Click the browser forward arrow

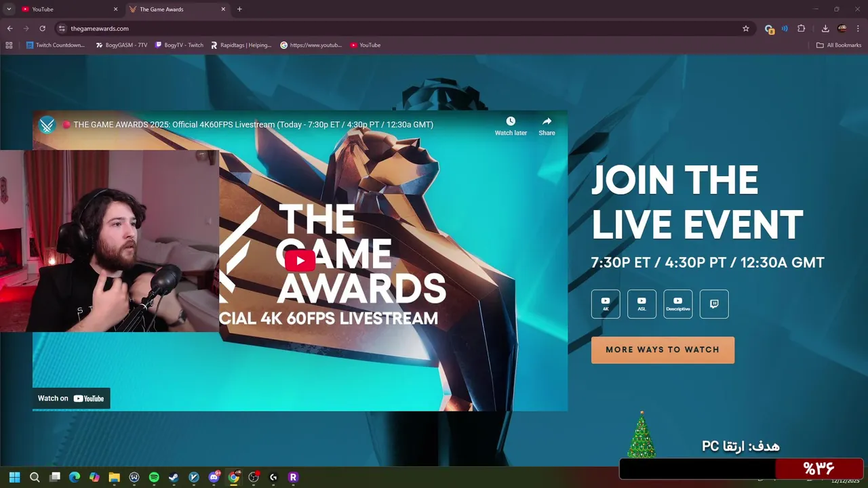click(26, 28)
